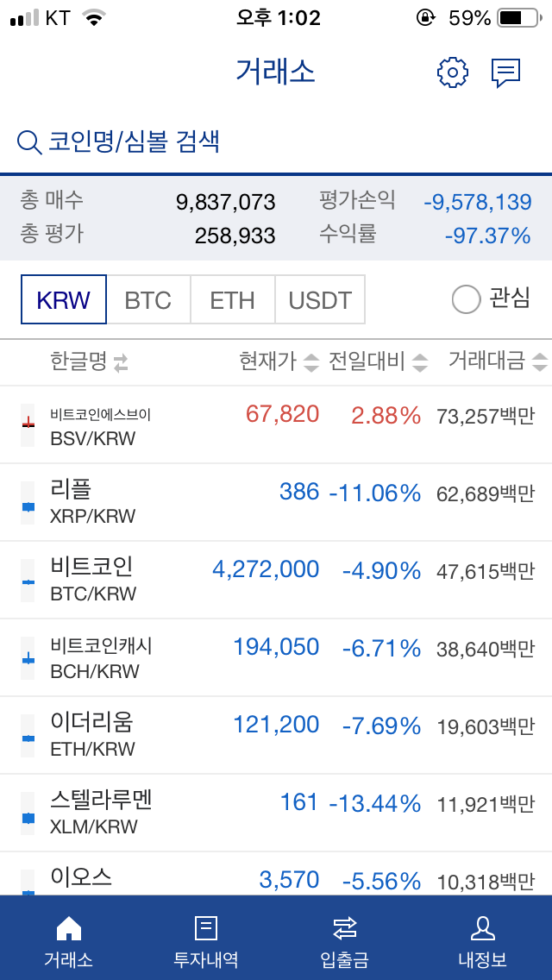
Task: Swap 한글명 name display language
Action: [121, 363]
